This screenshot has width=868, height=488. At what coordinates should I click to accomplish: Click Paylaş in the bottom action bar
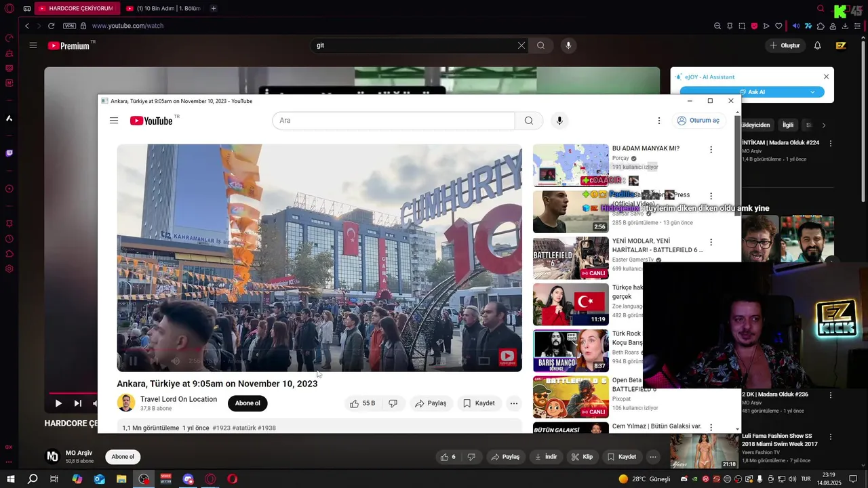tap(505, 457)
